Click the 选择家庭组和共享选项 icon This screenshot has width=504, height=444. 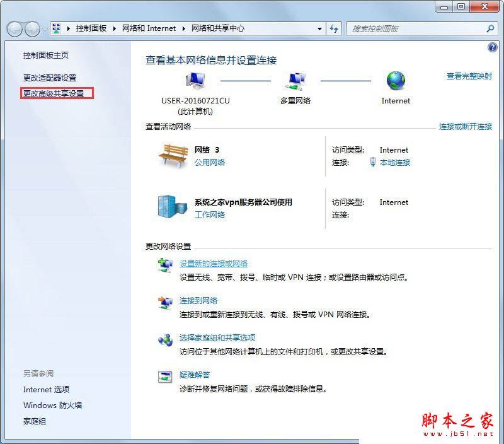point(165,340)
